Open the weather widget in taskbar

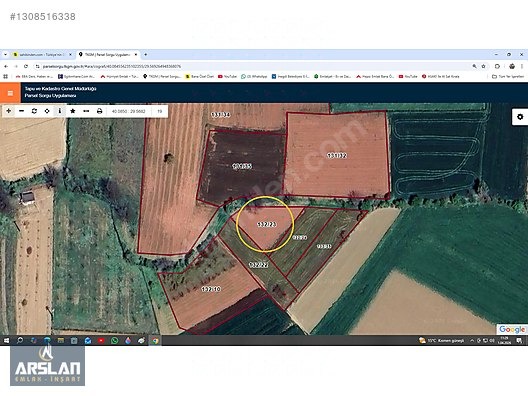pos(441,341)
